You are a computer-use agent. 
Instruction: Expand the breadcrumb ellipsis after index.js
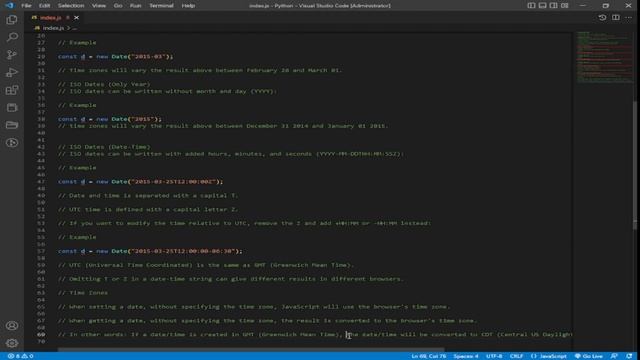tap(74, 28)
